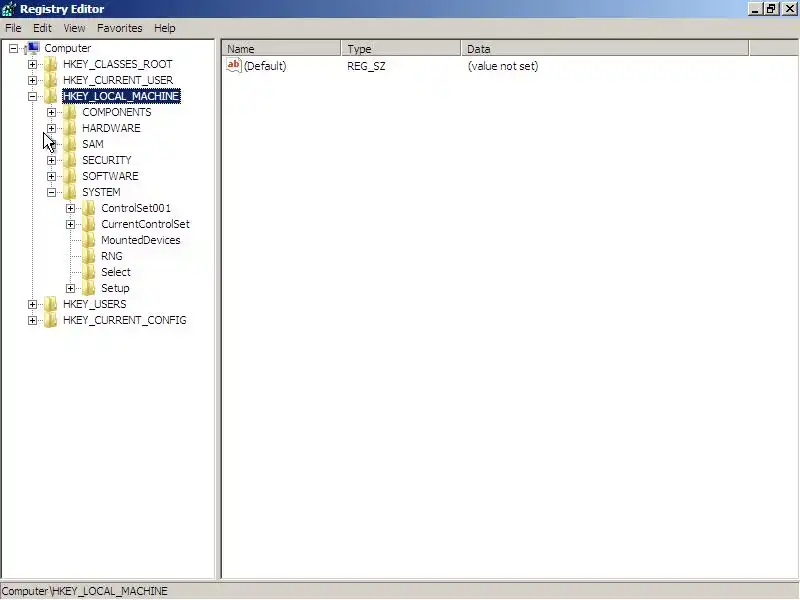Minimize the Registry Editor window
This screenshot has height=600, width=800.
coord(755,9)
